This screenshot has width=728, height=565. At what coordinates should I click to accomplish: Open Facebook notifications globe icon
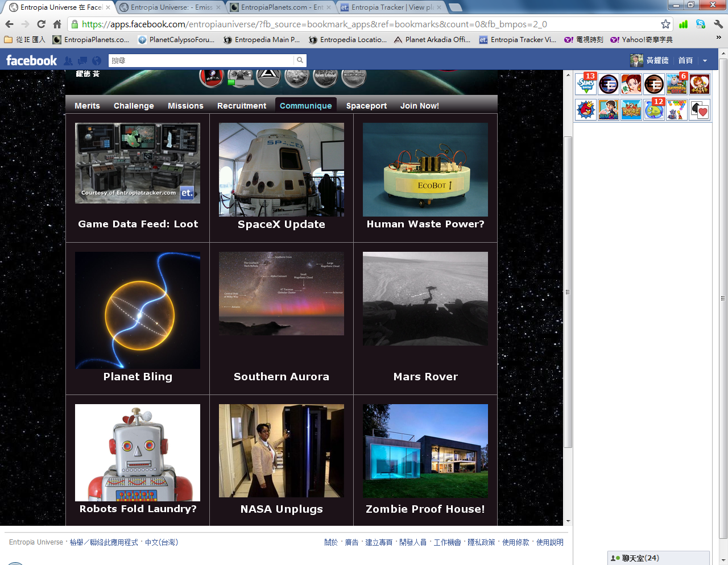coord(97,61)
